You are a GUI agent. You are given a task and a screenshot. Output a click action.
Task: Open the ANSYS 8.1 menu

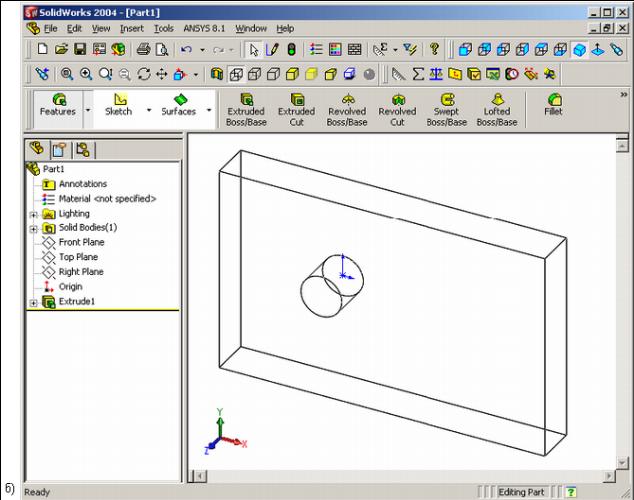[204, 29]
